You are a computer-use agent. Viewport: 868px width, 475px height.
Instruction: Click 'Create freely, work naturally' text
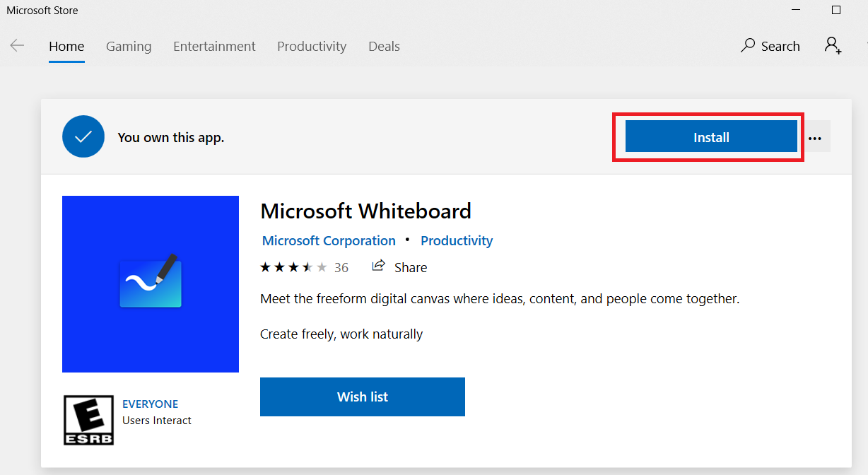pos(341,334)
